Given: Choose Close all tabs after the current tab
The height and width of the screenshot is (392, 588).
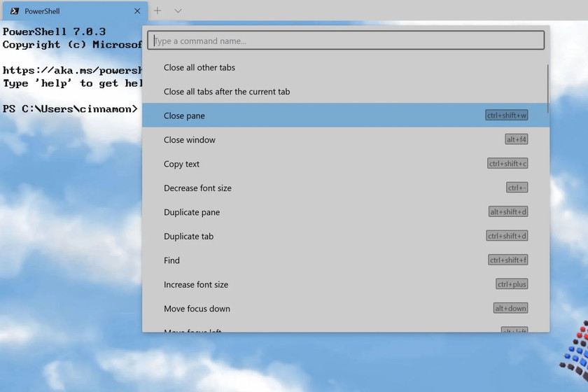Looking at the screenshot, I should click(346, 92).
